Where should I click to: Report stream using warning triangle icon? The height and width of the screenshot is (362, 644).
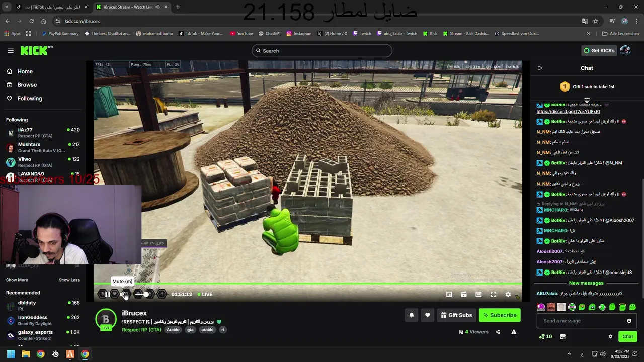[x=514, y=332]
